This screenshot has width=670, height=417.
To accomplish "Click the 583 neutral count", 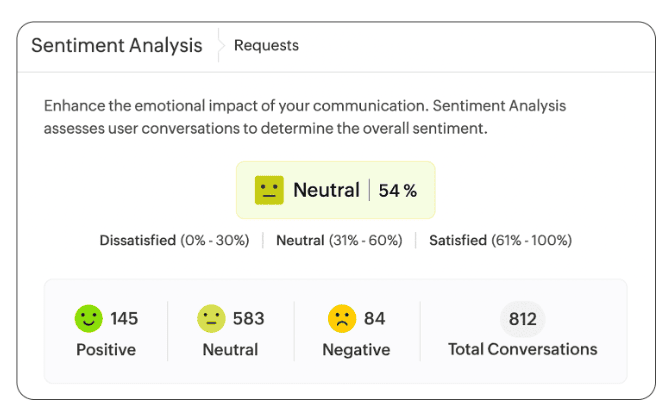I will pos(248,319).
